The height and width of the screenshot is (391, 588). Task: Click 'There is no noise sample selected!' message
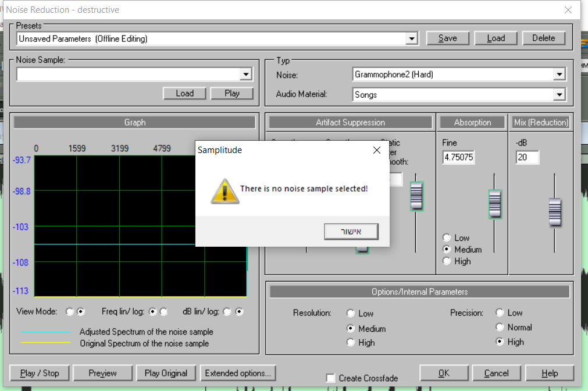pos(304,189)
